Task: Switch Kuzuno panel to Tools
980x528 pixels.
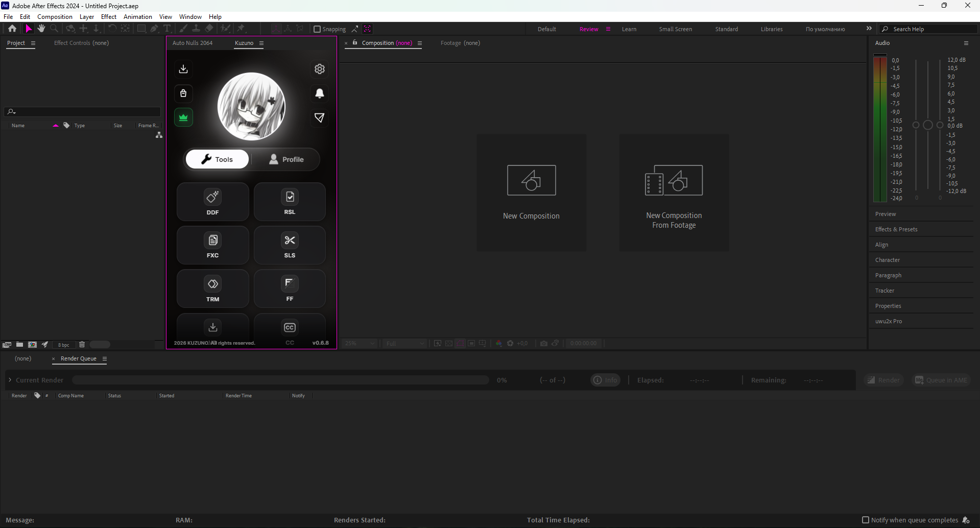Action: (218, 159)
